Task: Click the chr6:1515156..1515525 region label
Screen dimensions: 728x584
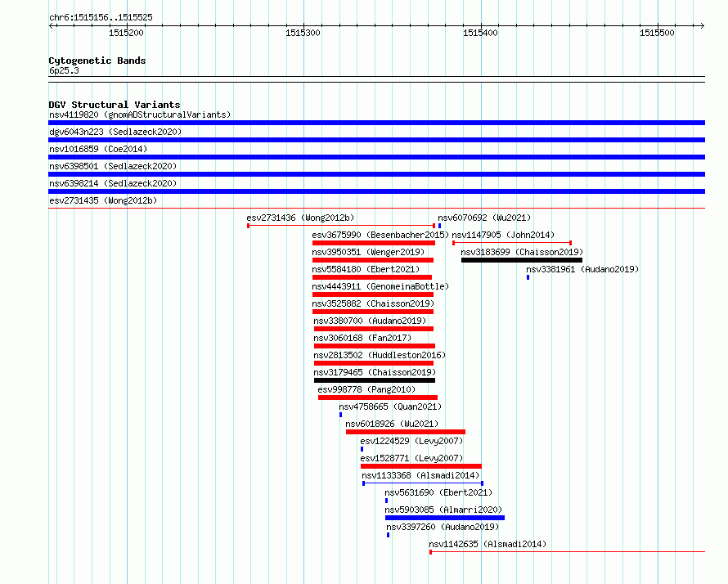Action: (101, 17)
